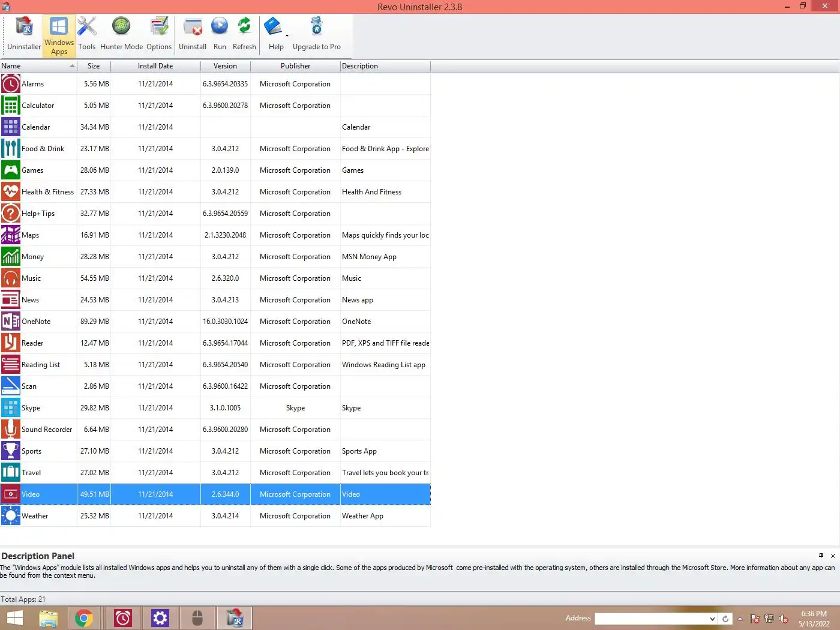Open the Windows Start button
Image resolution: width=840 pixels, height=630 pixels.
14,618
